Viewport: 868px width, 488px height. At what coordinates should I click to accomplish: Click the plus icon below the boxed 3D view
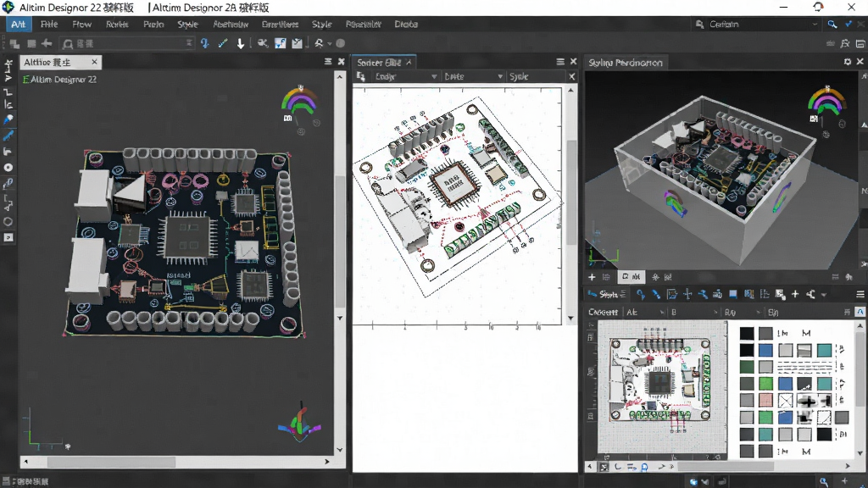pos(592,277)
